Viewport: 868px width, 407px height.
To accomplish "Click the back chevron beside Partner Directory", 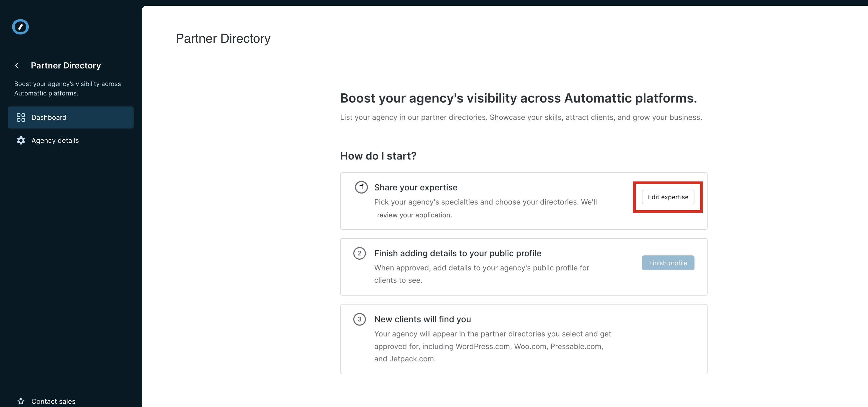I will [x=17, y=65].
